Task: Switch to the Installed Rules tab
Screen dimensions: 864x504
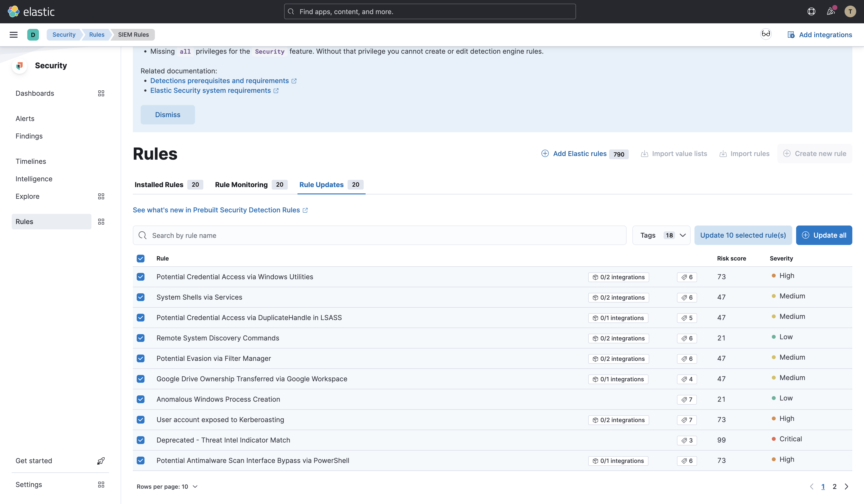Action: [159, 185]
